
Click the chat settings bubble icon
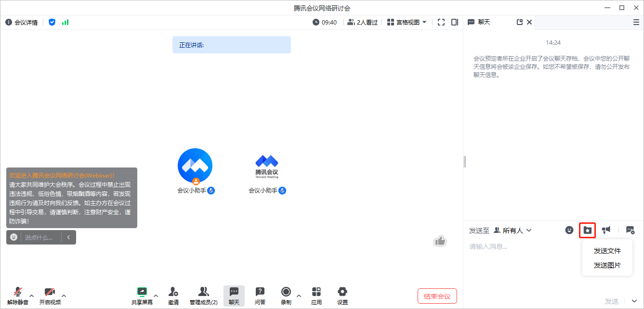(630, 230)
